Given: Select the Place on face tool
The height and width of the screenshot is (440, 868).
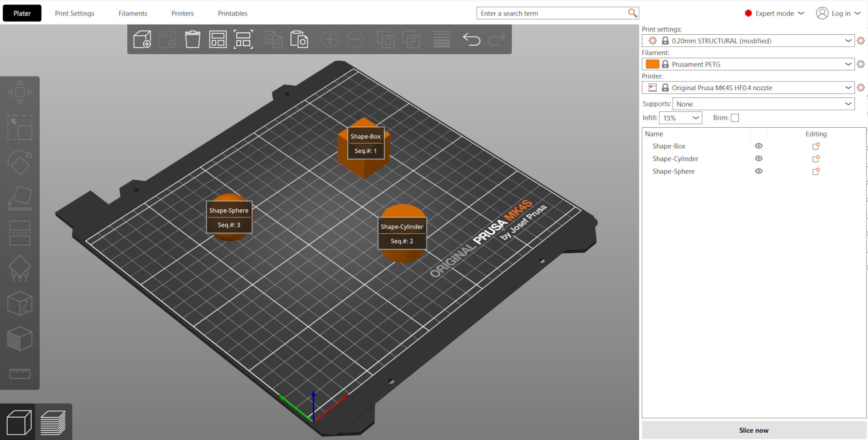Looking at the screenshot, I should coord(20,198).
